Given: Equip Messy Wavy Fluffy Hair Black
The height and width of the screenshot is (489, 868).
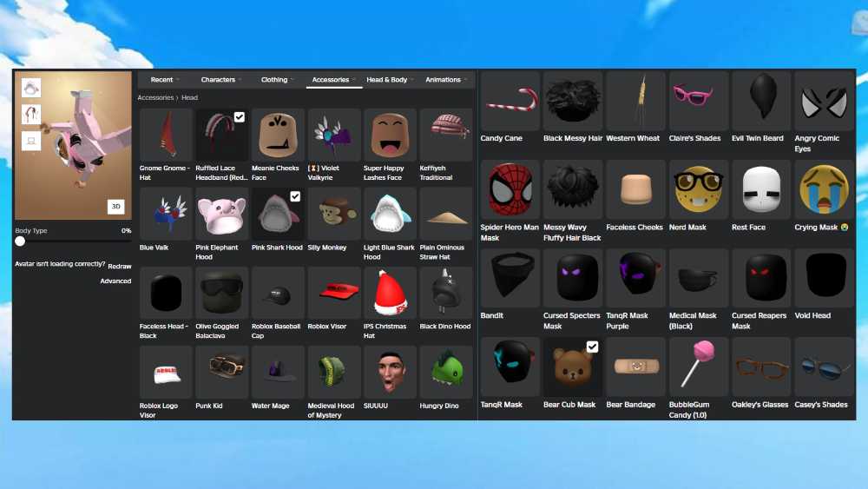Looking at the screenshot, I should pyautogui.click(x=572, y=189).
